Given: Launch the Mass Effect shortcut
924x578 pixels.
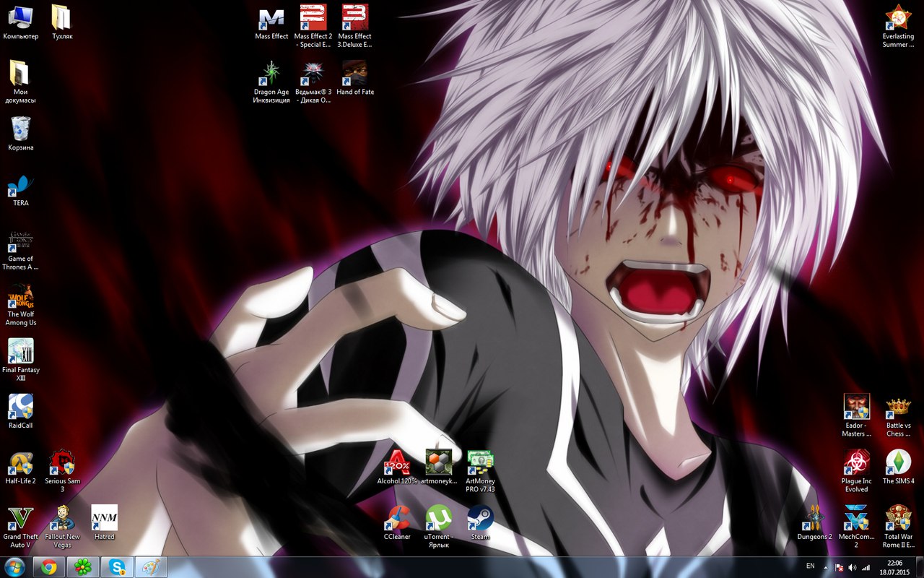Looking at the screenshot, I should click(x=271, y=22).
